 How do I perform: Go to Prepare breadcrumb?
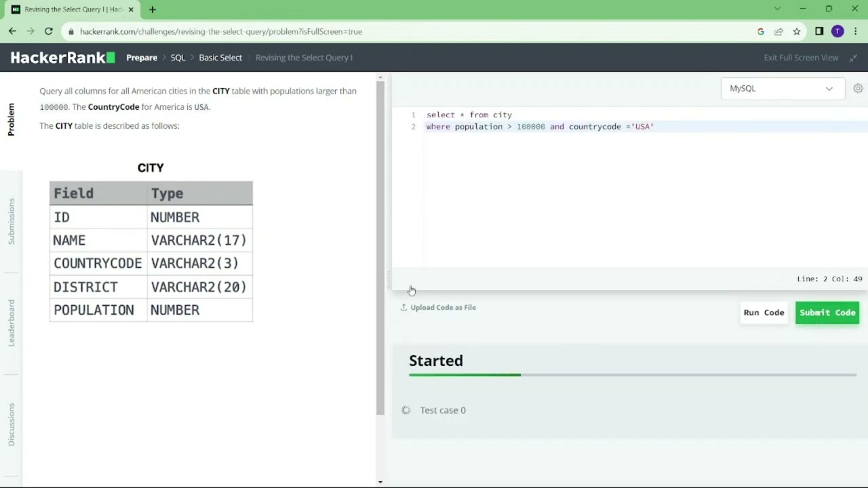tap(142, 58)
